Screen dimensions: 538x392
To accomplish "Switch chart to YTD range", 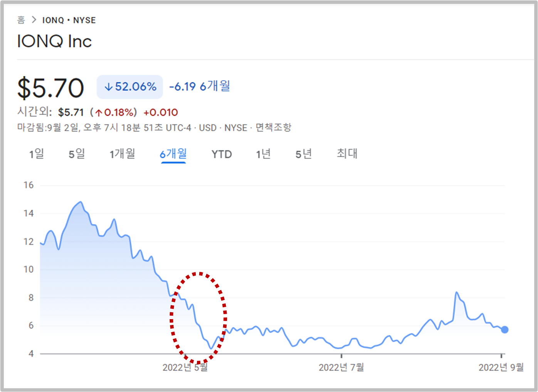I will tap(222, 154).
